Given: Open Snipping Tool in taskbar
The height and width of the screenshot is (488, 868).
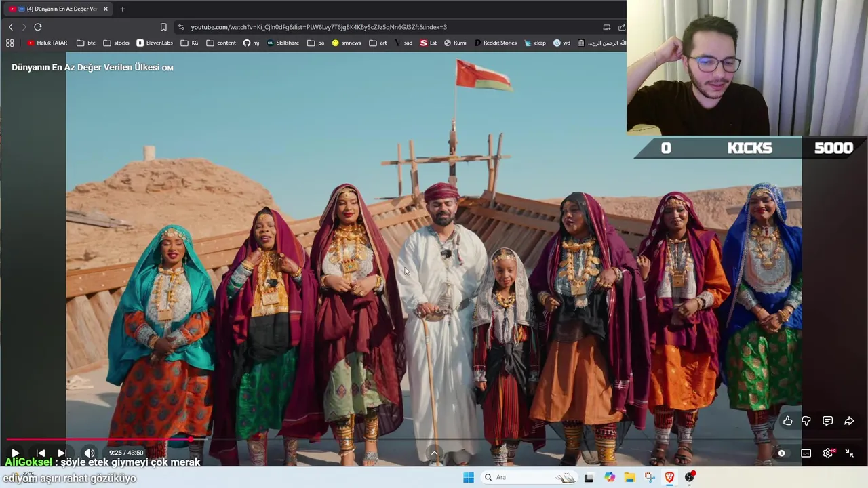Looking at the screenshot, I should pyautogui.click(x=650, y=477).
